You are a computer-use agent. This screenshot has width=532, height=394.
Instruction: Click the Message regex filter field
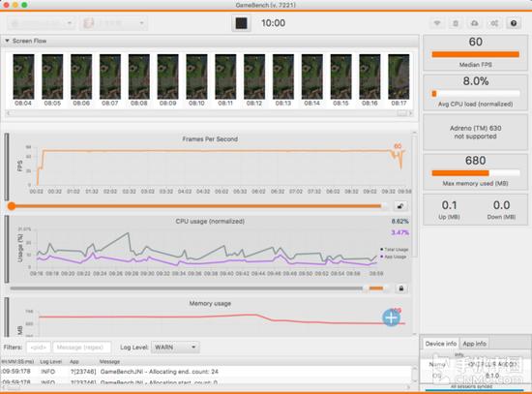pyautogui.click(x=82, y=348)
